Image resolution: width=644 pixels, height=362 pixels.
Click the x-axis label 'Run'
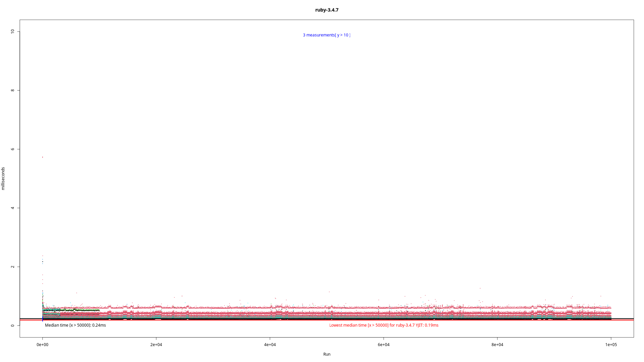[x=327, y=354]
